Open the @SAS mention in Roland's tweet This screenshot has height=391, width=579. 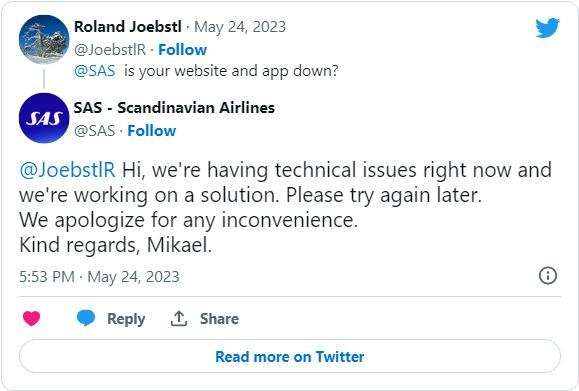[95, 71]
